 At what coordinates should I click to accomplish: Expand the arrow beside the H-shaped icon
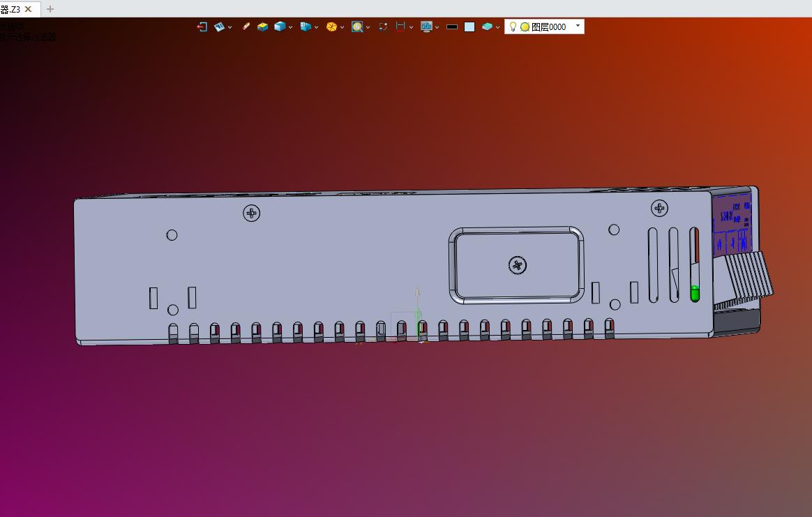pos(411,27)
